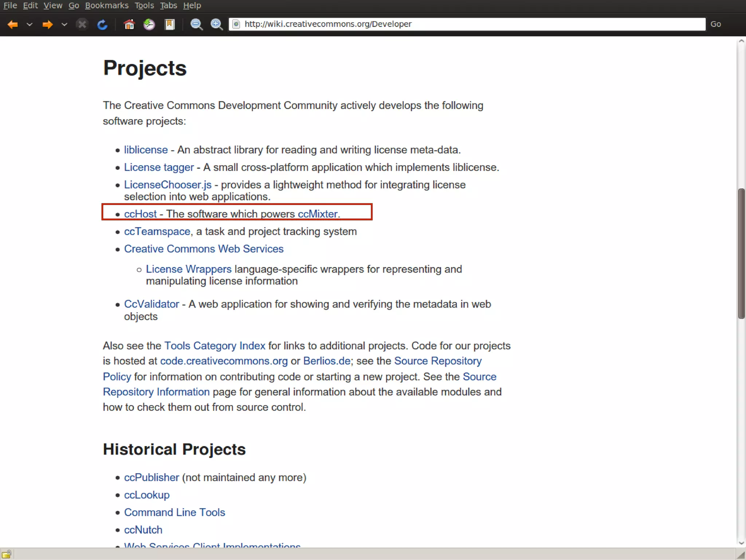Image resolution: width=746 pixels, height=560 pixels.
Task: Open the Tabs menu
Action: point(168,5)
